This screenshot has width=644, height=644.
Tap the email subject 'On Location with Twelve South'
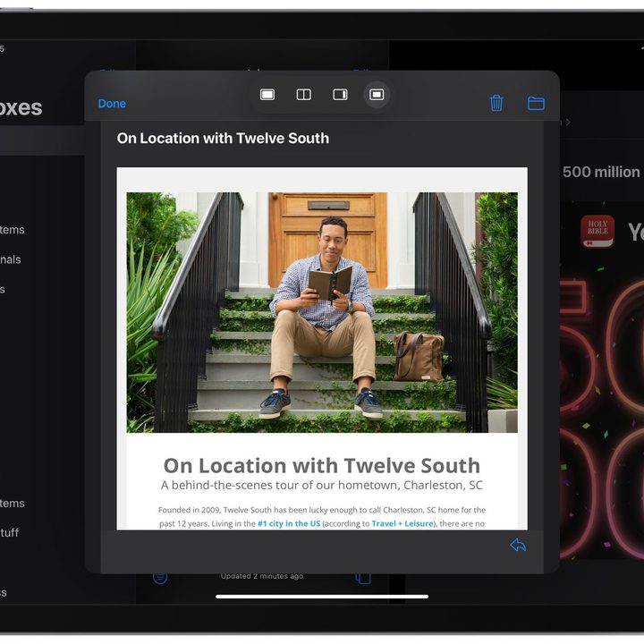click(x=223, y=139)
